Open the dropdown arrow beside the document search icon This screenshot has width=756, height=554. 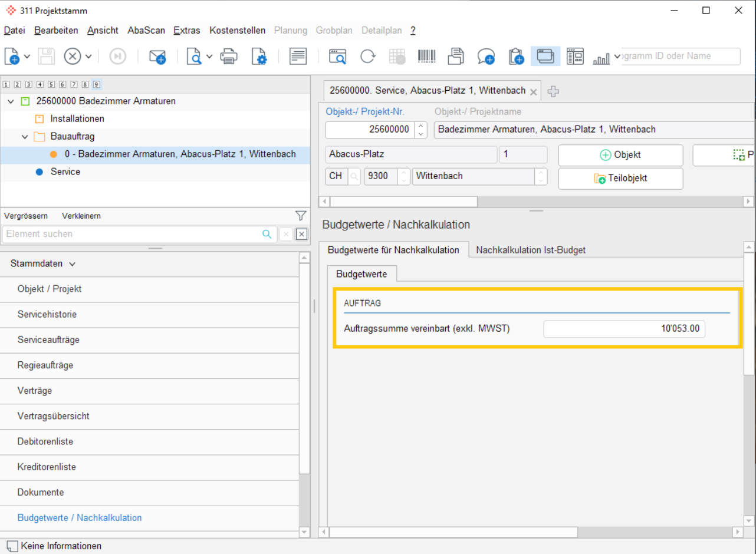click(x=210, y=57)
